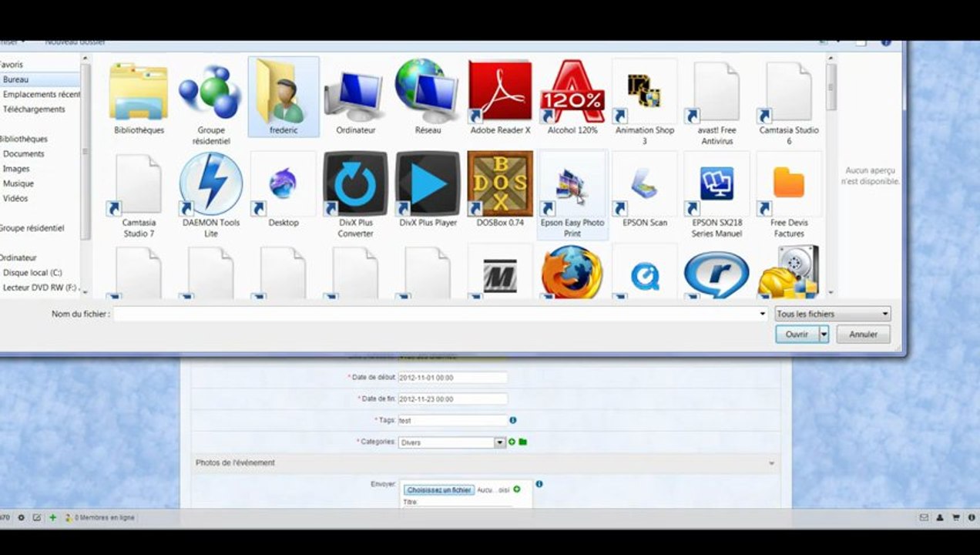Click the info icon next to Tags field
Viewport: 980px width, 555px height.
click(x=512, y=420)
